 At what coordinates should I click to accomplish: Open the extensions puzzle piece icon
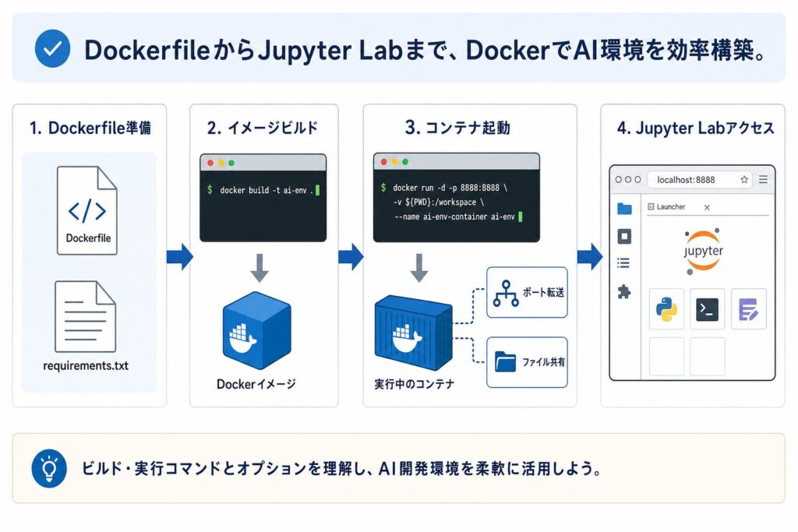coord(624,291)
